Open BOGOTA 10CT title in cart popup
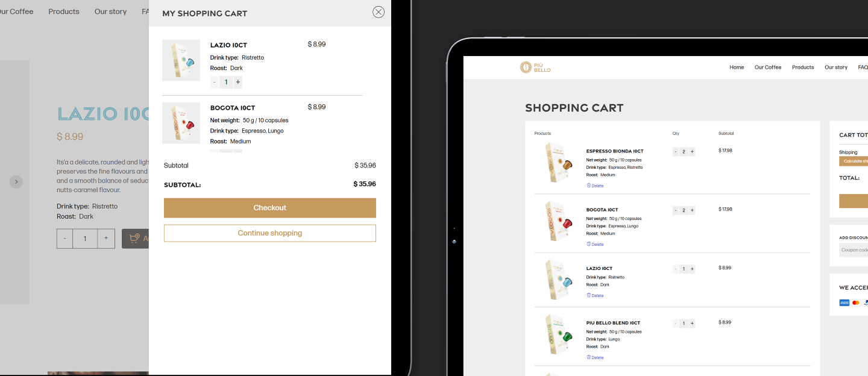Viewport: 868px width, 376px height. click(x=233, y=108)
